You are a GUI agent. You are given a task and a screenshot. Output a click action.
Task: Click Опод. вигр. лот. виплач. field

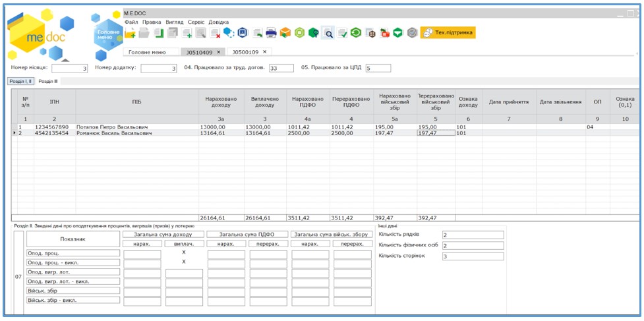pos(184,274)
